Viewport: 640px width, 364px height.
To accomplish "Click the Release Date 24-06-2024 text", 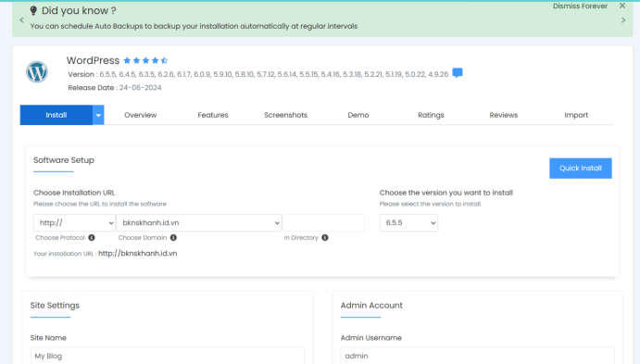I will coord(115,88).
